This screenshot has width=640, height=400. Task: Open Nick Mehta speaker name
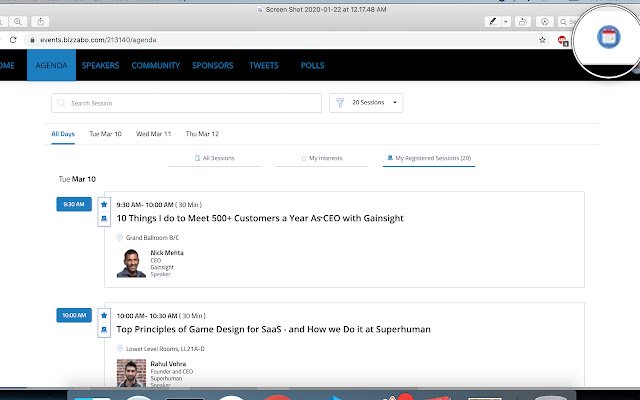(167, 253)
